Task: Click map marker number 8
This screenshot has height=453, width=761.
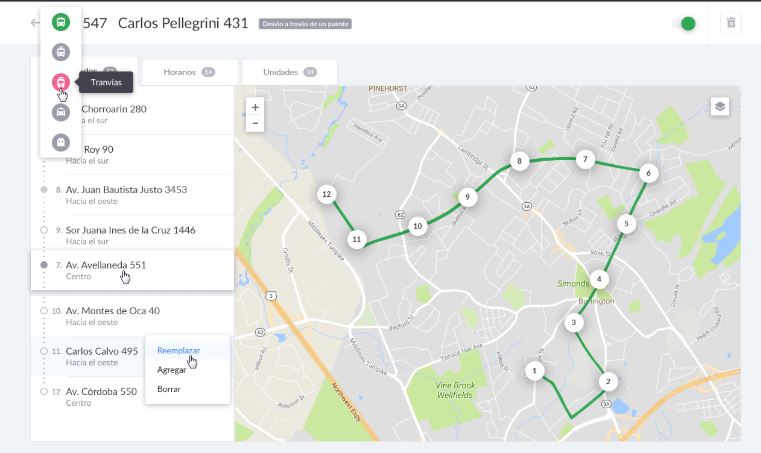Action: (x=519, y=161)
